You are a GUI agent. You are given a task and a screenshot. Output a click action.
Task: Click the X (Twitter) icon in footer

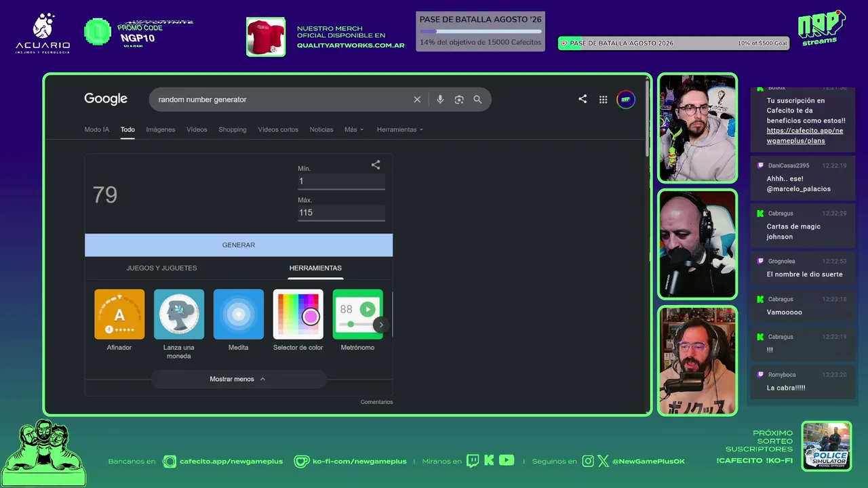coord(603,461)
